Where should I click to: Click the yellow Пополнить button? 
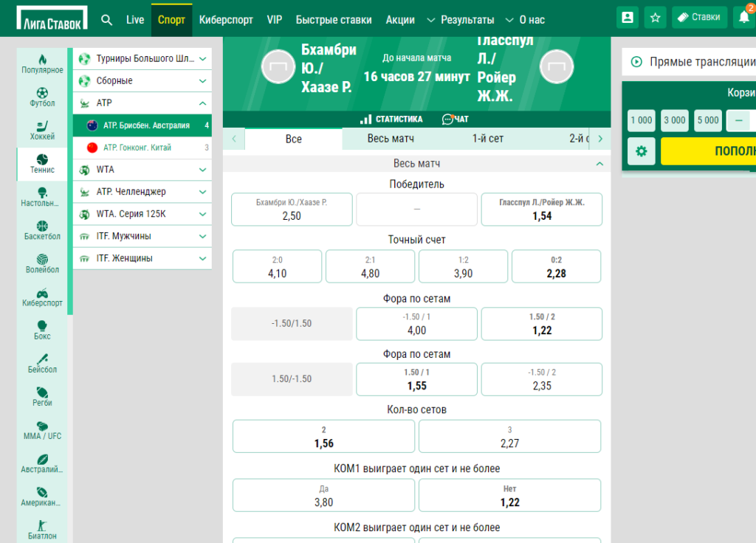(x=708, y=151)
